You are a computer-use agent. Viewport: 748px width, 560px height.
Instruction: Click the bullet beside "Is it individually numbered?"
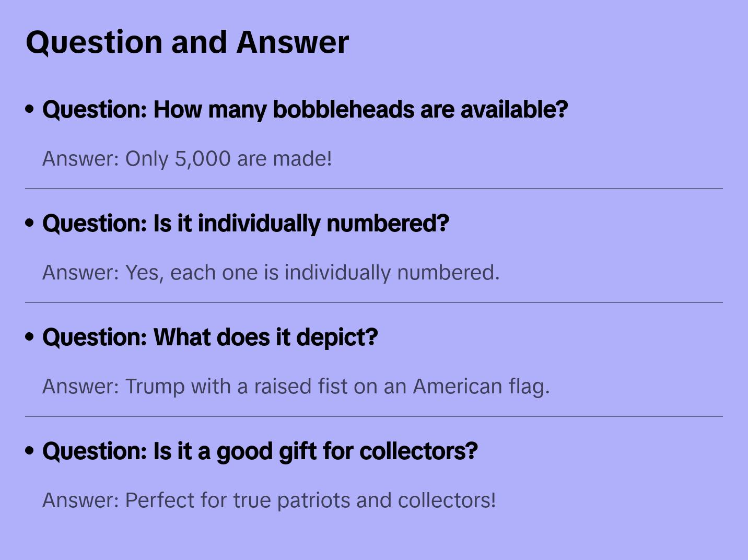(30, 224)
